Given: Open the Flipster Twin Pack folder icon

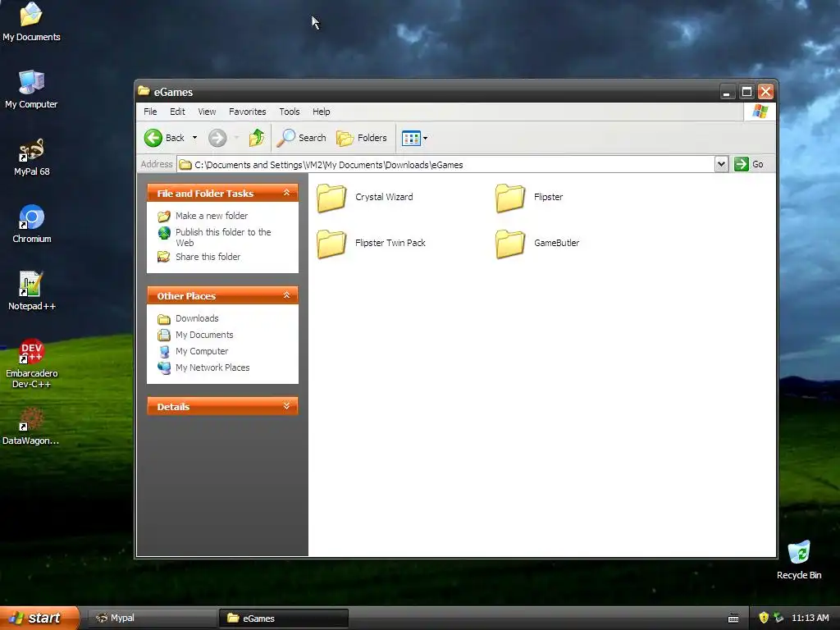Looking at the screenshot, I should pos(331,244).
